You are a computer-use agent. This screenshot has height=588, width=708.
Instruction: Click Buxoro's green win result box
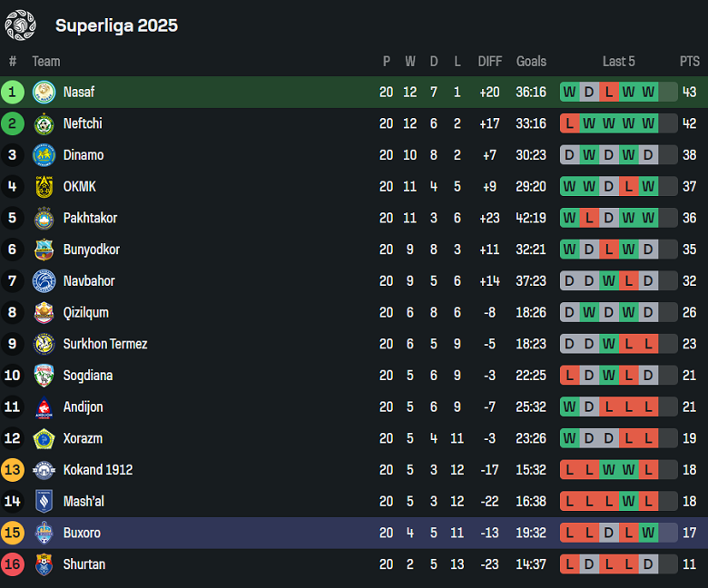coord(647,533)
